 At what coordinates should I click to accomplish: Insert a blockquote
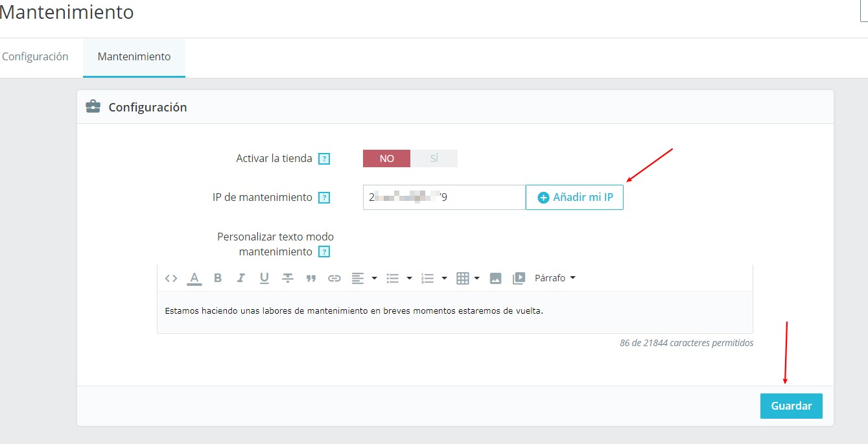pos(311,278)
